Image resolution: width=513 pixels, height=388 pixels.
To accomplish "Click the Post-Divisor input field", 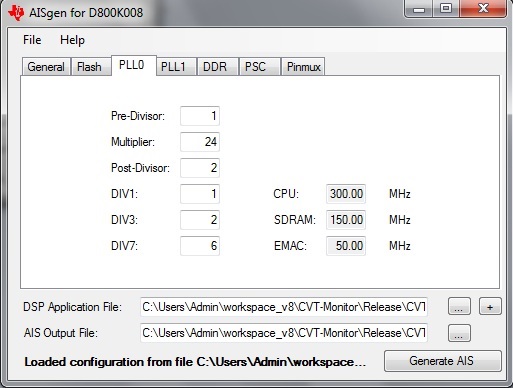I will tap(200, 168).
